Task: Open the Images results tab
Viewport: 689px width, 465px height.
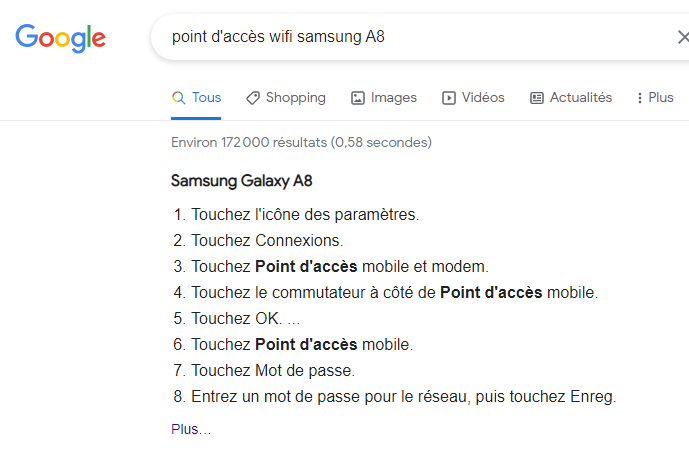Action: pos(393,98)
